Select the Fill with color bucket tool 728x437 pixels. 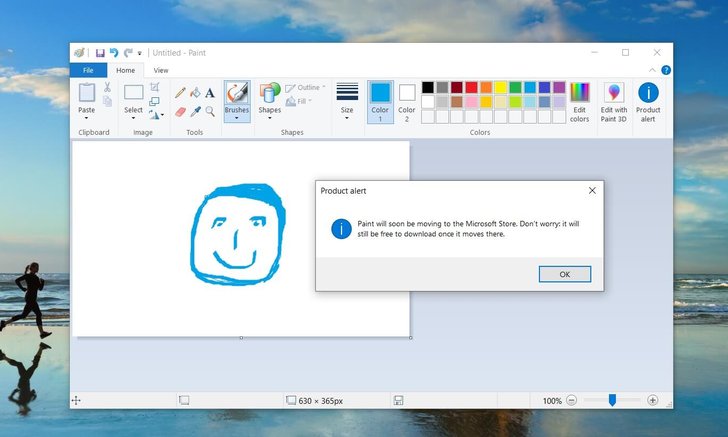coord(195,92)
